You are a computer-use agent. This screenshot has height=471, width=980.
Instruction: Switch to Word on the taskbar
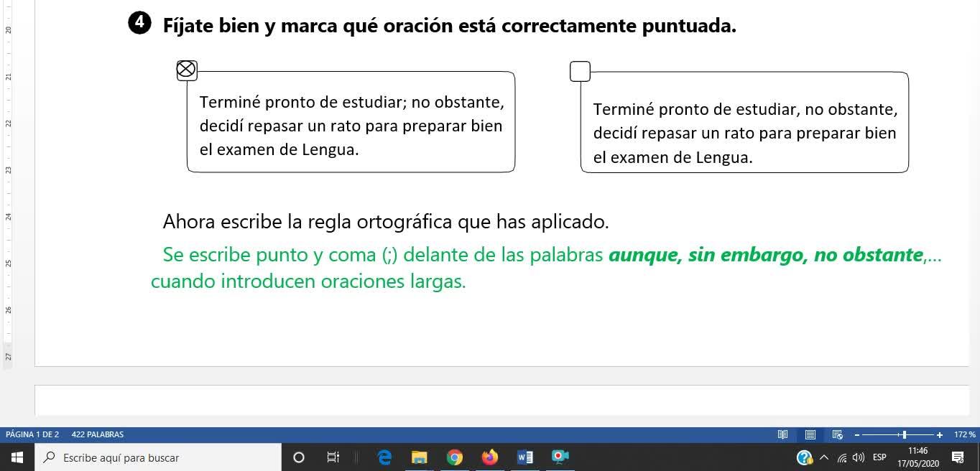525,457
